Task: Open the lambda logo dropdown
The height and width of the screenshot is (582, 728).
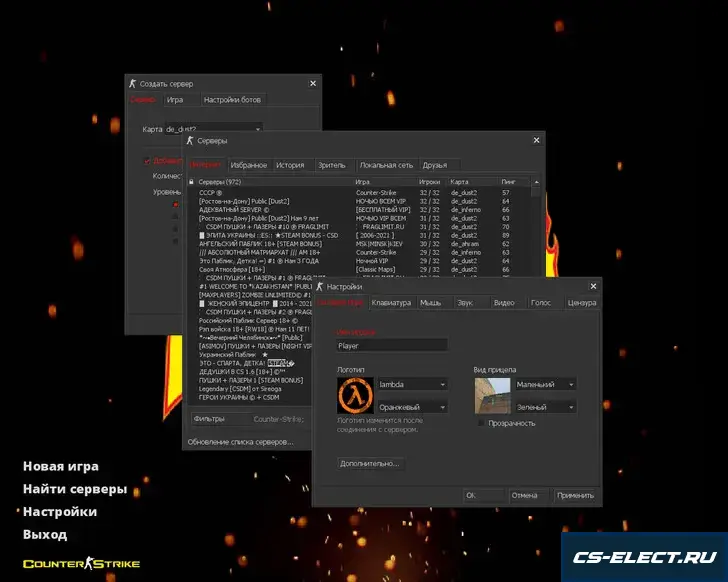Action: [x=413, y=384]
